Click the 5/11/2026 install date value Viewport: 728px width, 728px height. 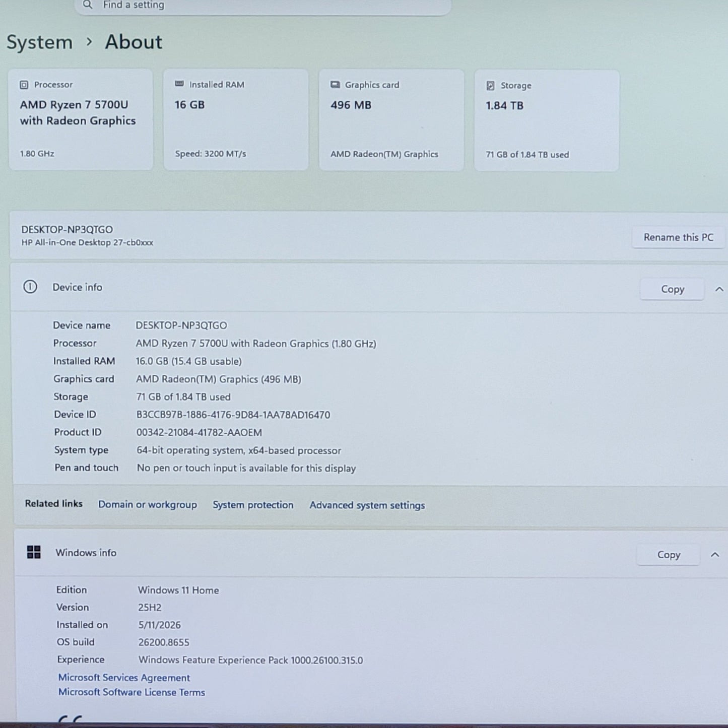[159, 625]
